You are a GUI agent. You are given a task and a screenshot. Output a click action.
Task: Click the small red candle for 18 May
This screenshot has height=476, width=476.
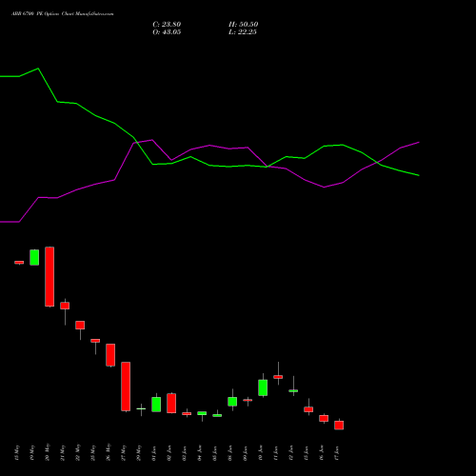pos(19,263)
